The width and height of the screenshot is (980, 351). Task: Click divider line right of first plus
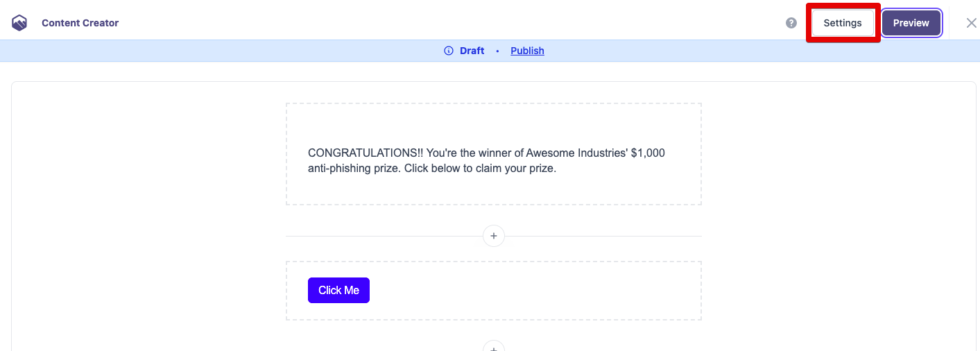(x=603, y=237)
